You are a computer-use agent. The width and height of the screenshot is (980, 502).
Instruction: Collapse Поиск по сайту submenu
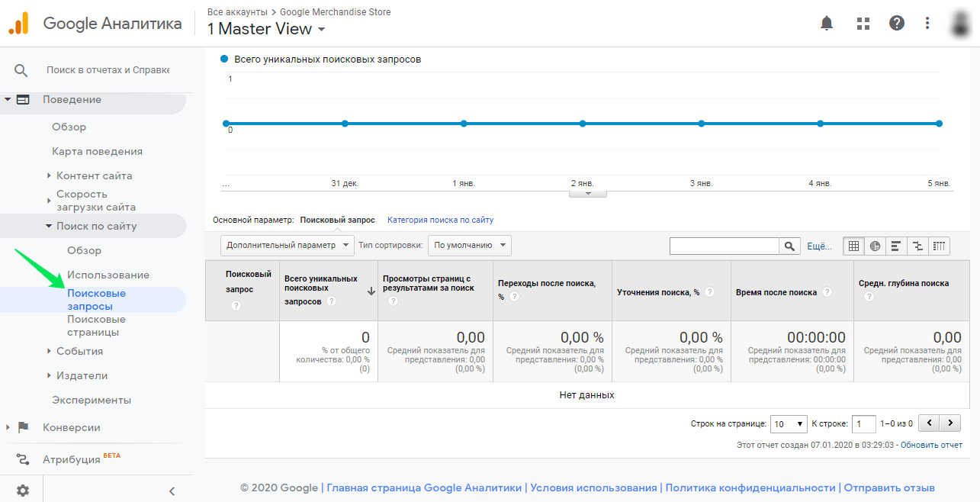49,226
